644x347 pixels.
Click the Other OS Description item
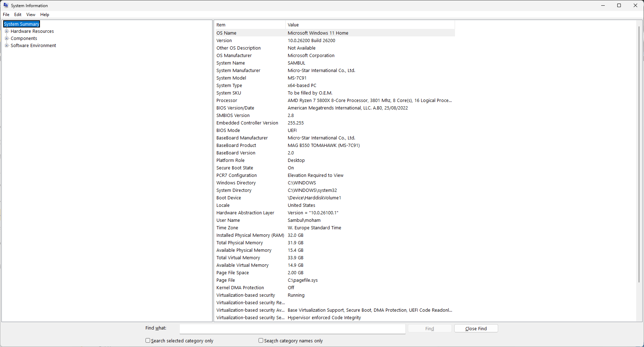pyautogui.click(x=239, y=48)
